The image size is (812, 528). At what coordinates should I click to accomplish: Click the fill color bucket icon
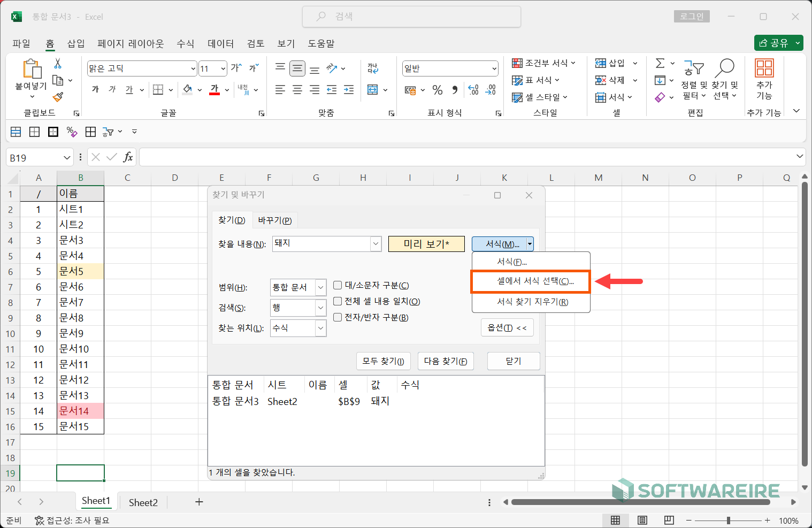click(187, 89)
